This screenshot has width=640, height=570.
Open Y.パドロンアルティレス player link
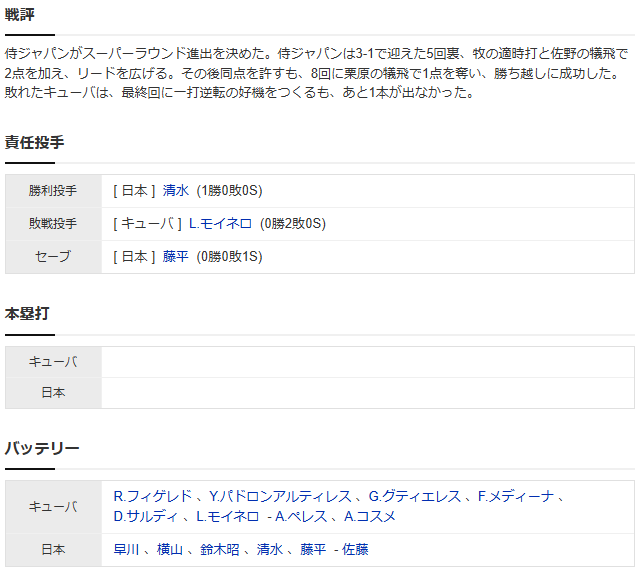click(x=280, y=497)
